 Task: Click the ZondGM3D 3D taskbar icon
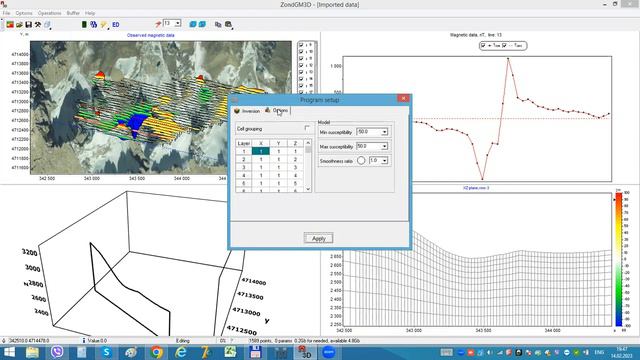coord(304,352)
